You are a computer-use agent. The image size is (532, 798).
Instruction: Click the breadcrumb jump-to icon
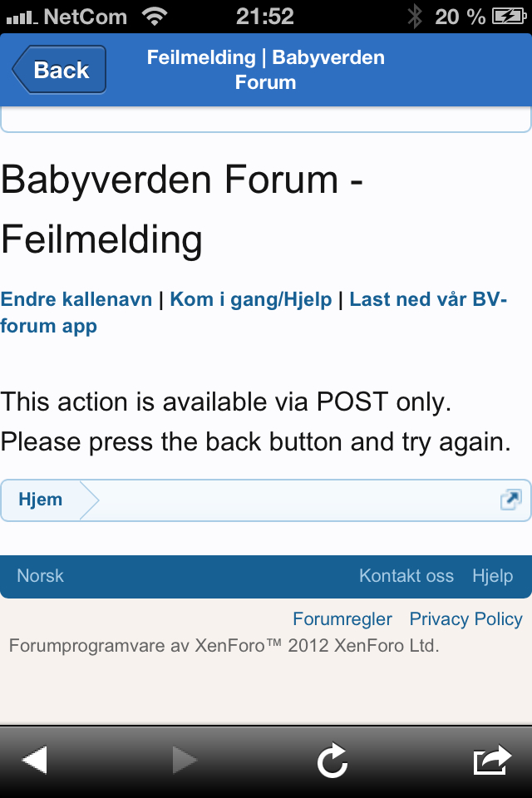[x=510, y=500]
